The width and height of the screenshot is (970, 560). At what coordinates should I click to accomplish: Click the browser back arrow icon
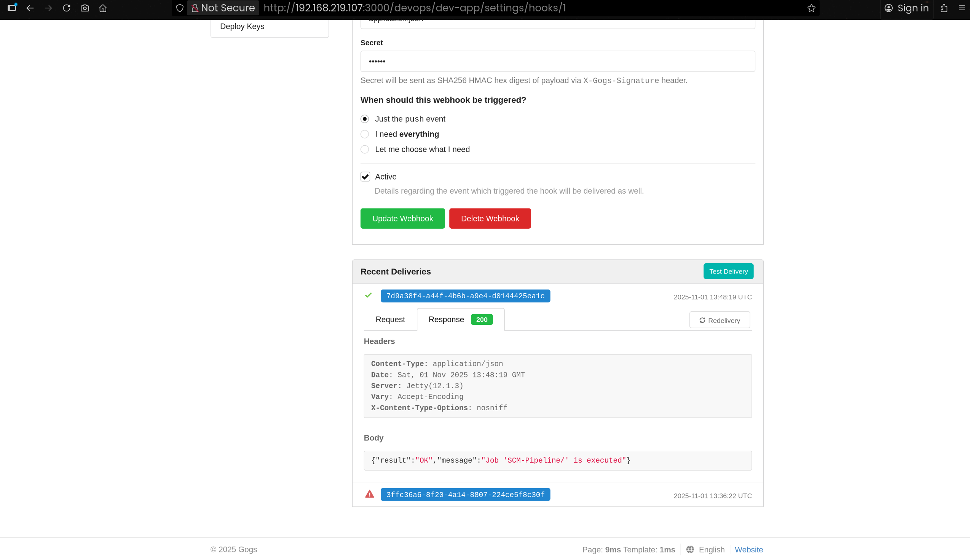click(30, 8)
